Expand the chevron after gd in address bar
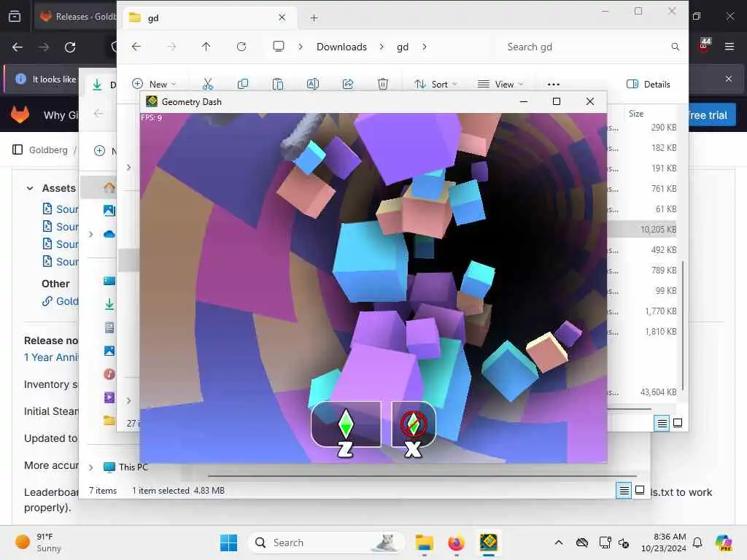 [425, 47]
